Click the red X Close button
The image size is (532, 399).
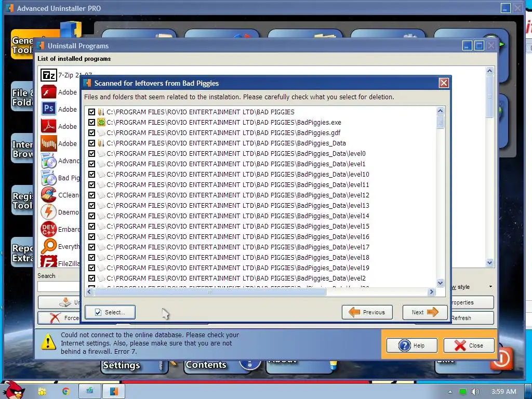click(x=469, y=345)
